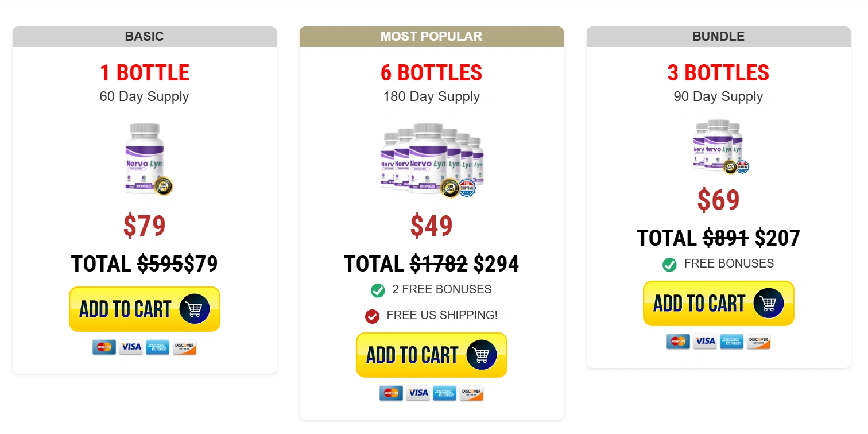868x434 pixels.
Task: Click the Discover icon below the 6-bottle button
Action: pyautogui.click(x=471, y=393)
